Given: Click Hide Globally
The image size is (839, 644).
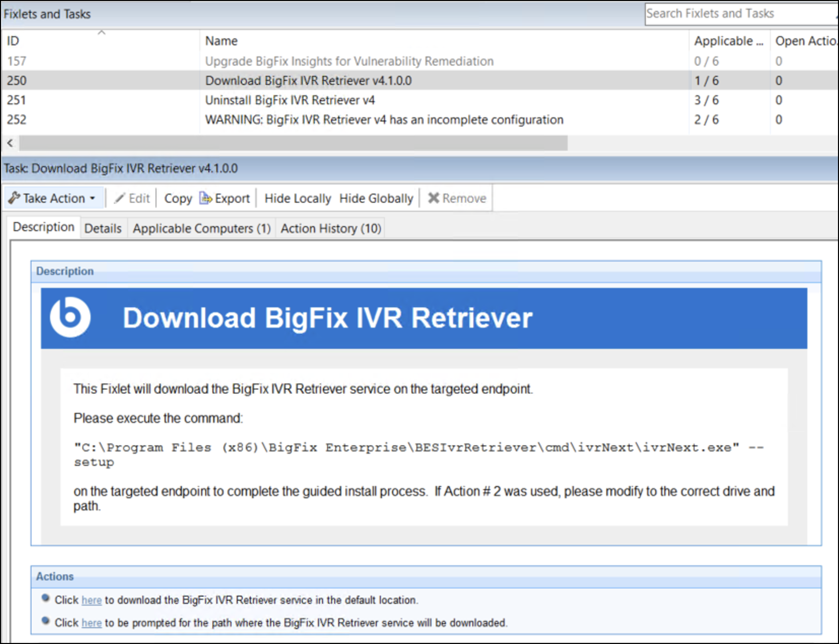Looking at the screenshot, I should pos(376,198).
